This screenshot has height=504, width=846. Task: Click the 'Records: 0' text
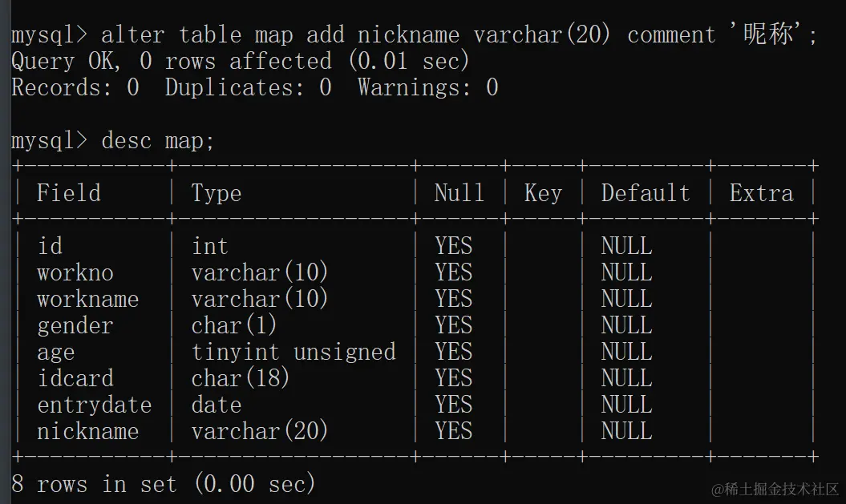[75, 87]
